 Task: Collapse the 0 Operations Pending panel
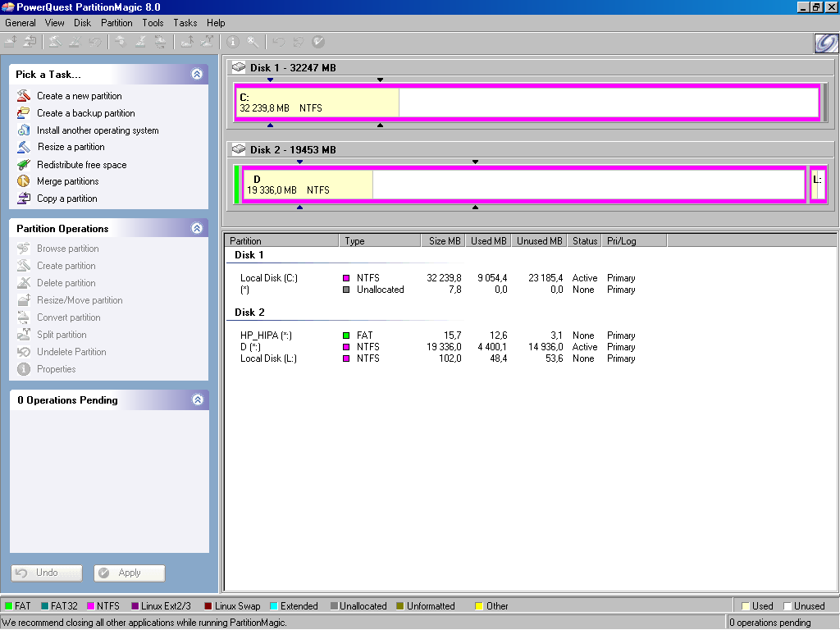coord(197,399)
